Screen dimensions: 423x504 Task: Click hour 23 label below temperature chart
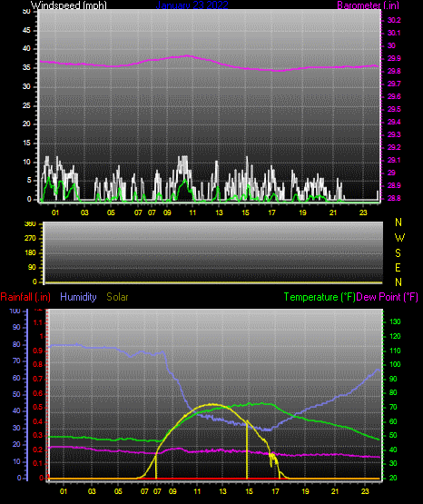365,491
